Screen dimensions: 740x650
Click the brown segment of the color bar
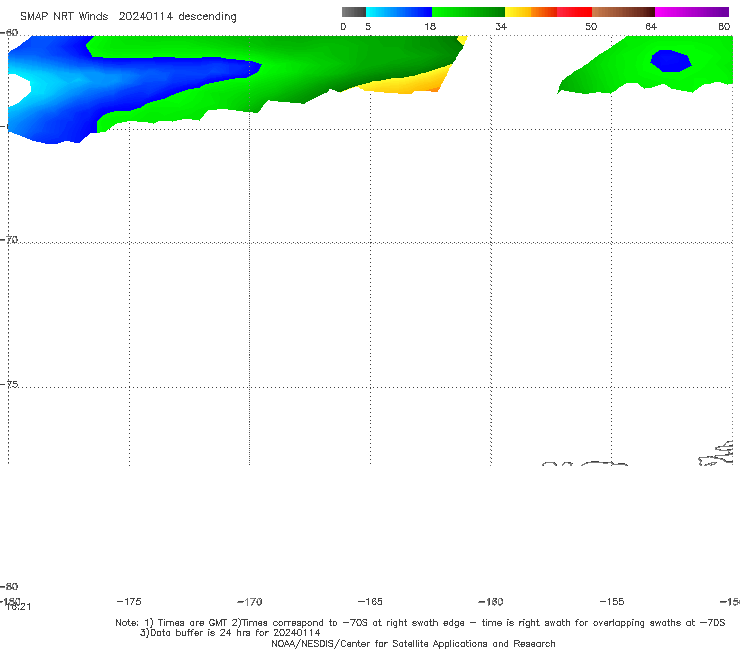point(623,12)
